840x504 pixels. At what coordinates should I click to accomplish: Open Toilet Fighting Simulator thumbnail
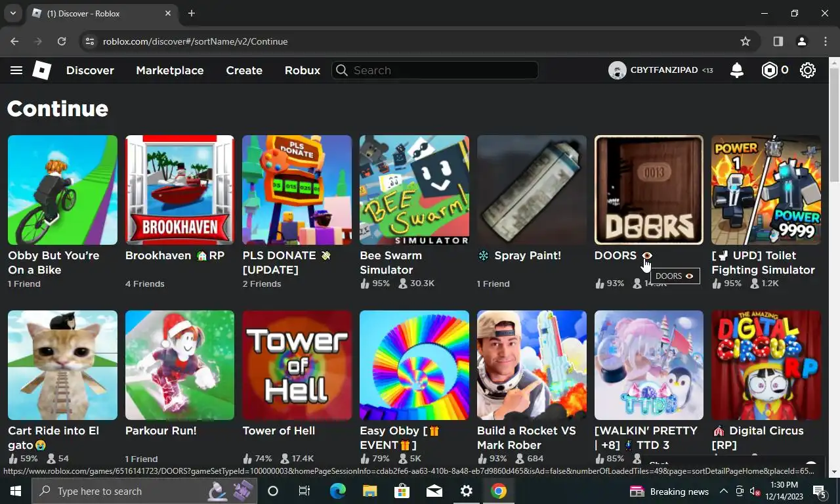pos(766,190)
